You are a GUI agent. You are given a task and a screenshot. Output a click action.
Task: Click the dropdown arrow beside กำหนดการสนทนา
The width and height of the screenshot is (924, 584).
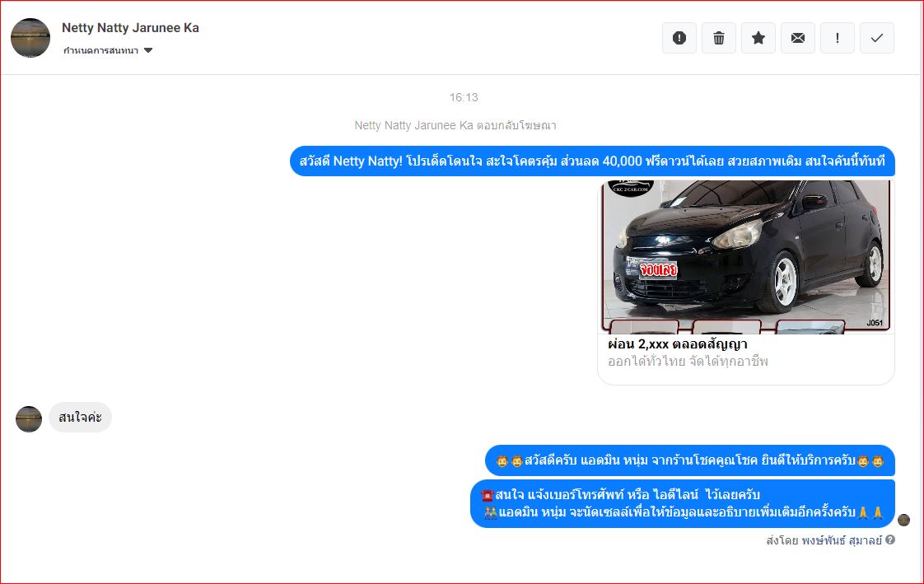(148, 50)
